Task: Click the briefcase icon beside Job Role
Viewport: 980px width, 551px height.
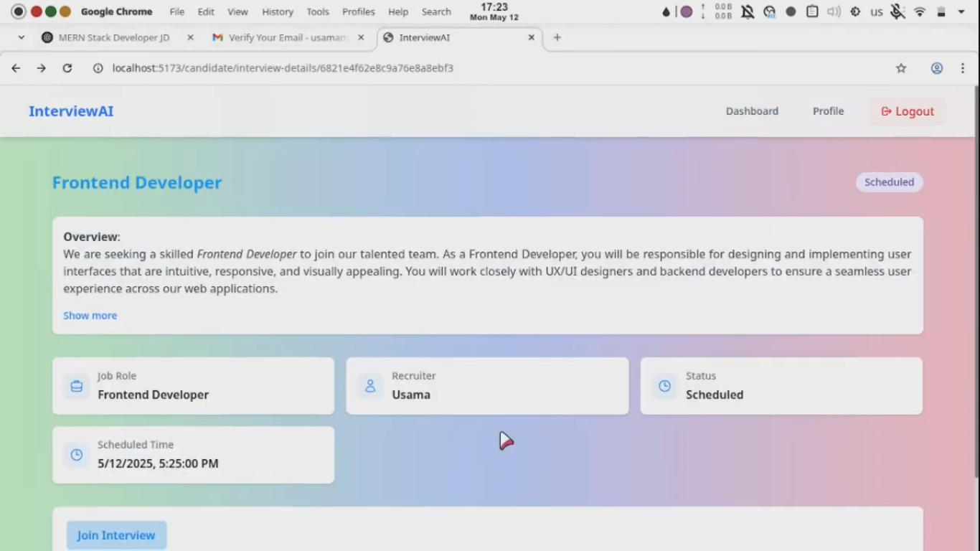Action: tap(77, 386)
